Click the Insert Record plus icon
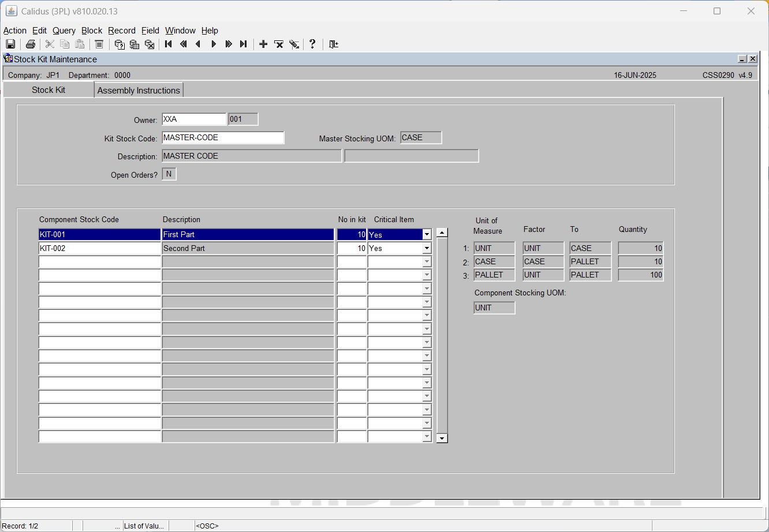The height and width of the screenshot is (532, 769). pyautogui.click(x=263, y=44)
